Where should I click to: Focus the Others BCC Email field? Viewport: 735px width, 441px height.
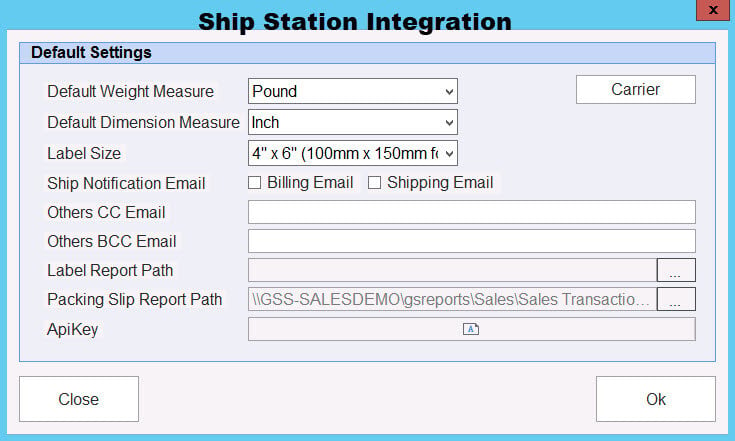coord(472,241)
